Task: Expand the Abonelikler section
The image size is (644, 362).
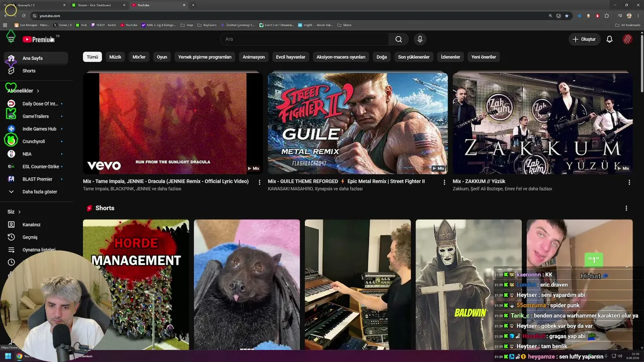Action: pyautogui.click(x=24, y=91)
